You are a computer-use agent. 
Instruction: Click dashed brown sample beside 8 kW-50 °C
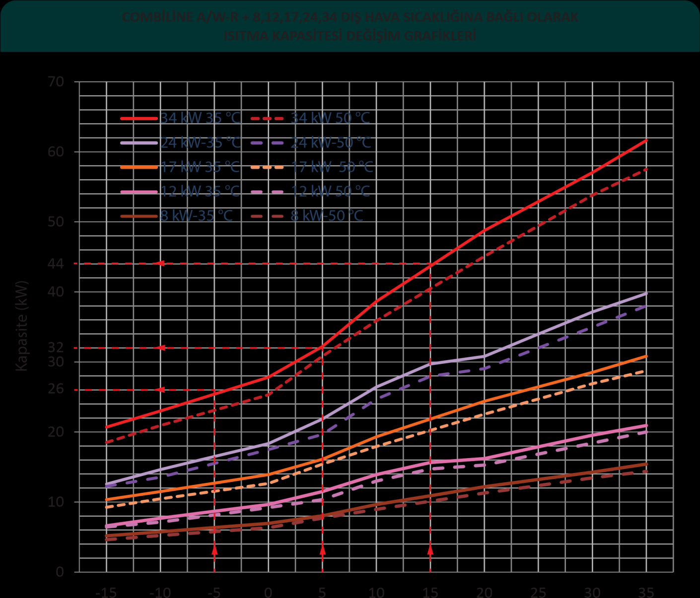coord(268,215)
